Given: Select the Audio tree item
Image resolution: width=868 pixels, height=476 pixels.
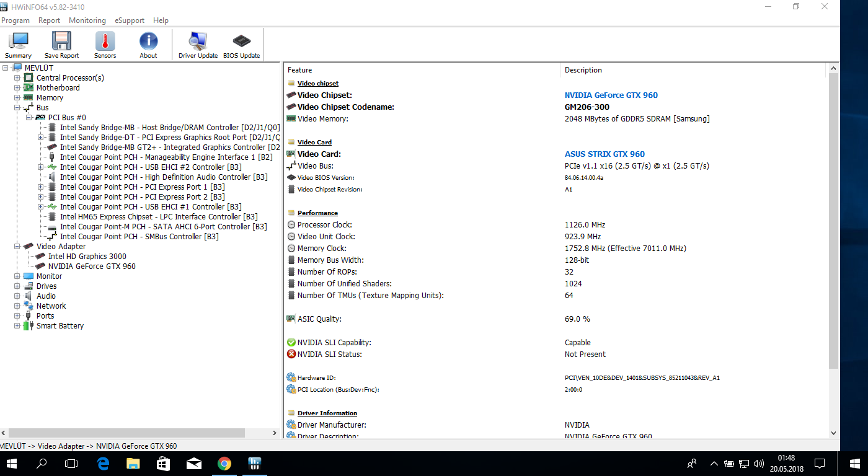Looking at the screenshot, I should pyautogui.click(x=46, y=296).
